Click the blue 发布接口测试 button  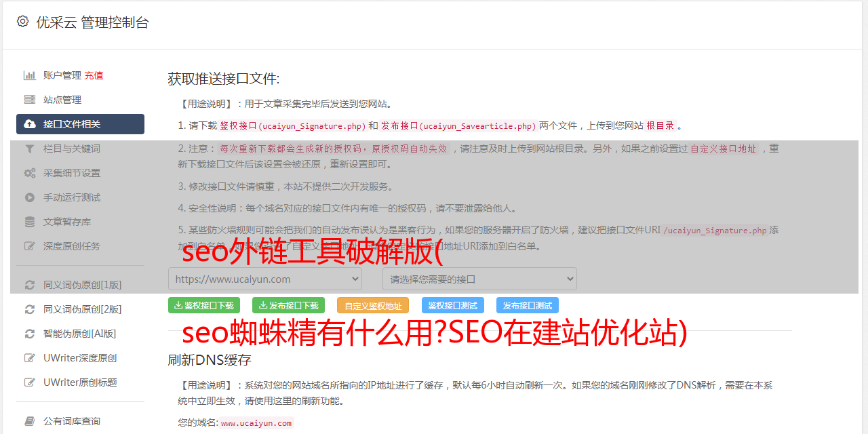(528, 305)
